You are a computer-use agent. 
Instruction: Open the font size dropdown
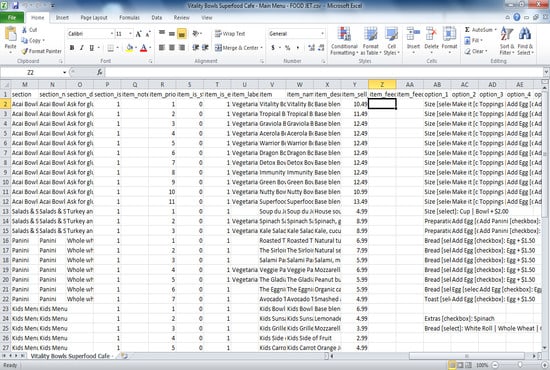[130, 34]
